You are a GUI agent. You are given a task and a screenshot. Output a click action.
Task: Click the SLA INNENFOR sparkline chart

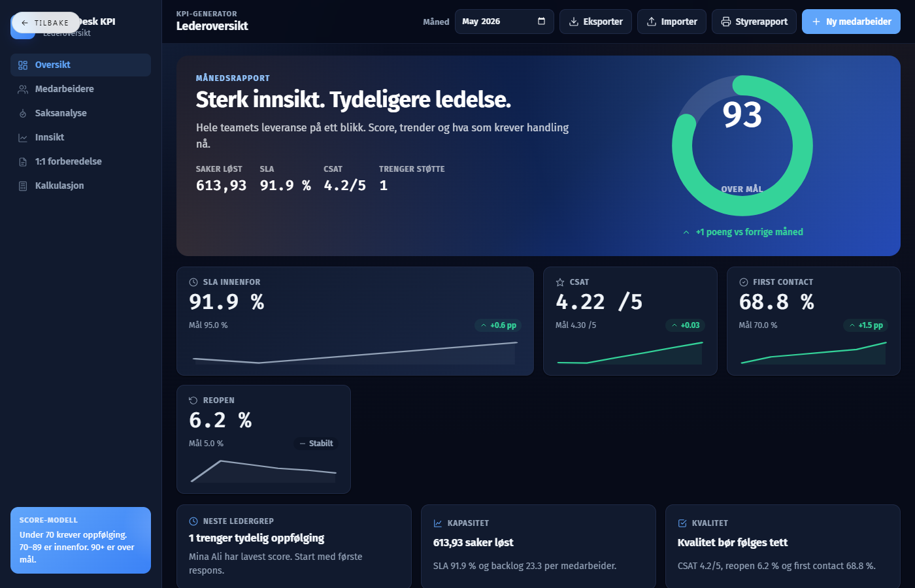point(354,353)
